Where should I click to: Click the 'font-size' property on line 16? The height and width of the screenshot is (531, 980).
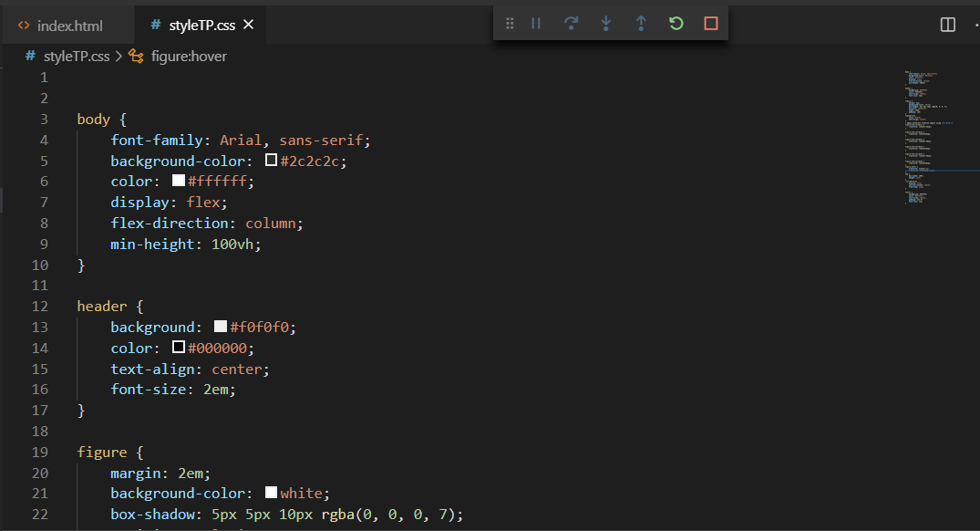148,389
